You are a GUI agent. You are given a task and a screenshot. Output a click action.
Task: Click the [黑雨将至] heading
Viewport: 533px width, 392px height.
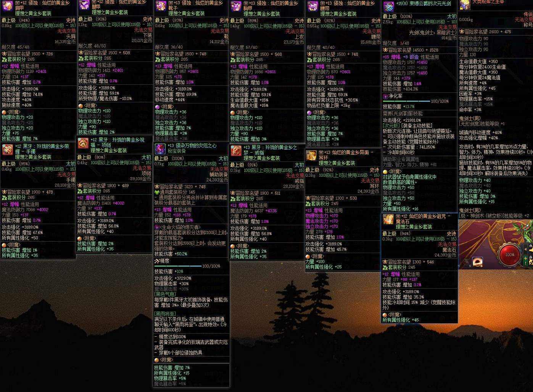[x=165, y=314]
